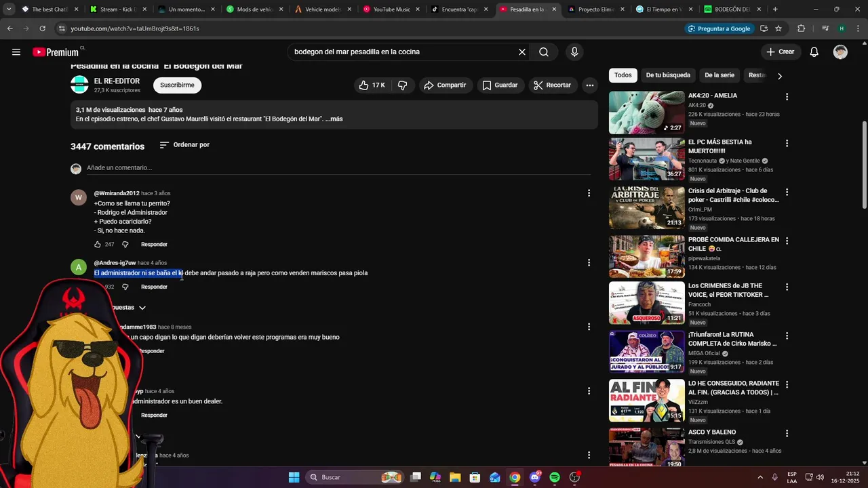Select the De la serie chip

[x=719, y=76]
